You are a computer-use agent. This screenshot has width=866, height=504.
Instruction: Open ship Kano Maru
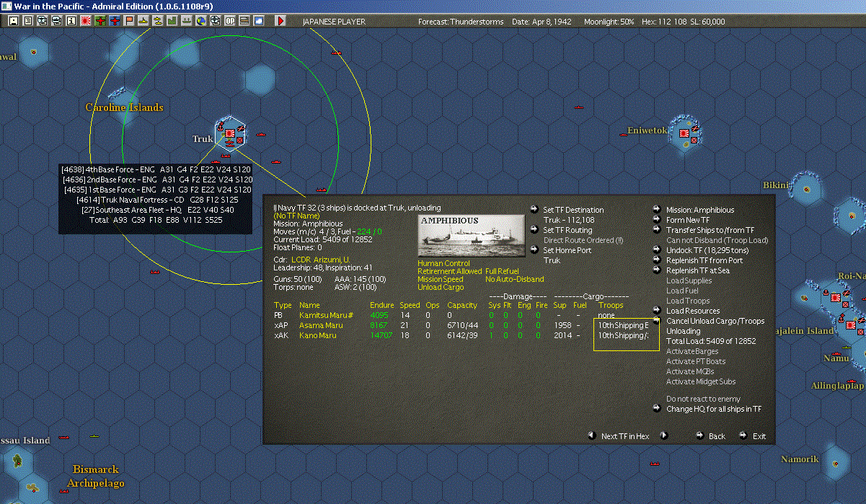pos(317,335)
